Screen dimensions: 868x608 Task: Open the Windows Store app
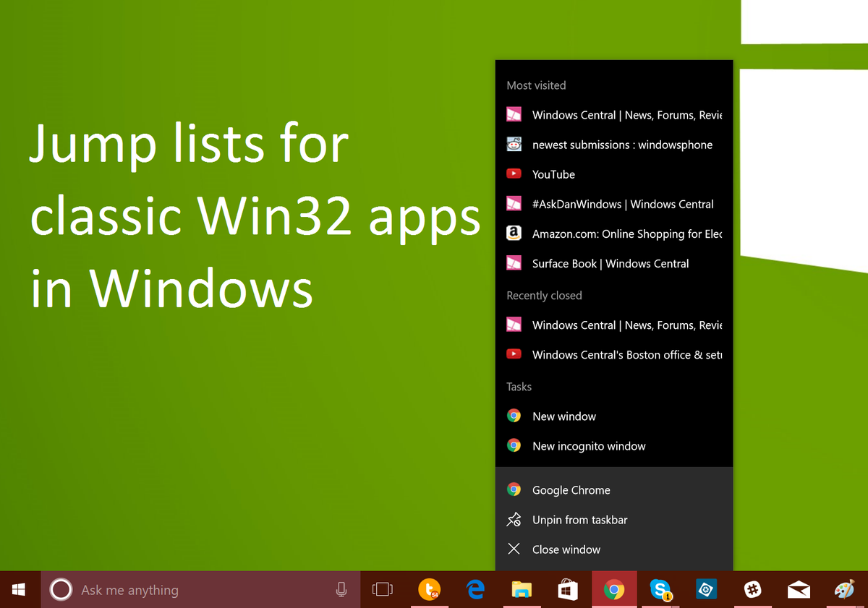tap(568, 590)
